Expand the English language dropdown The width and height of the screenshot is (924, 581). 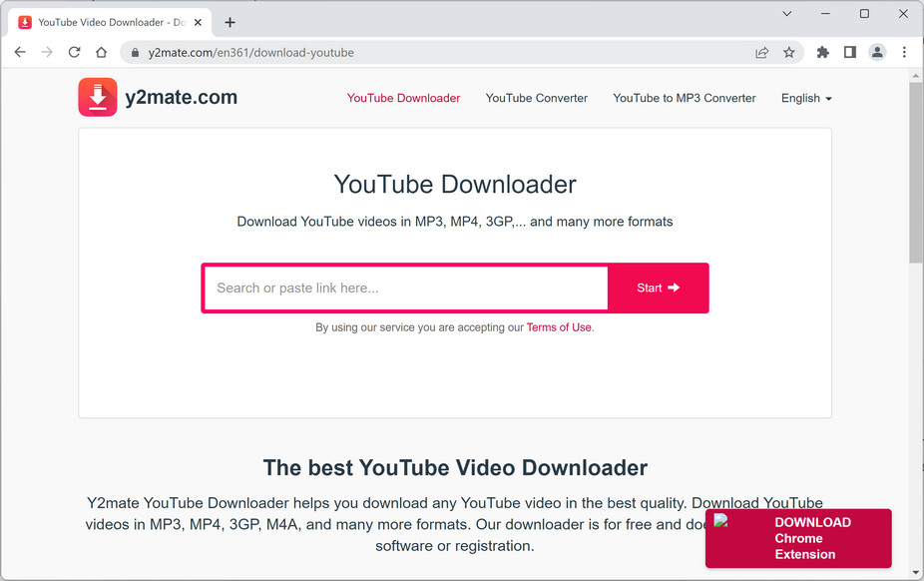coord(806,99)
